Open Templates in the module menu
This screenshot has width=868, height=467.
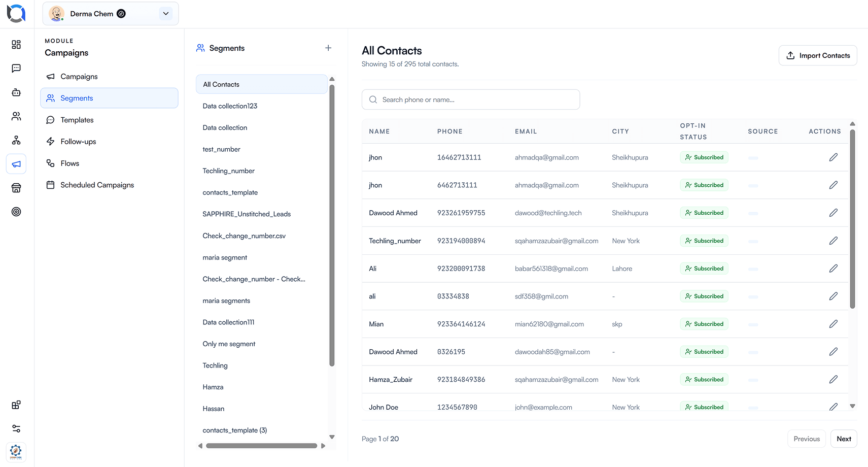click(109, 120)
